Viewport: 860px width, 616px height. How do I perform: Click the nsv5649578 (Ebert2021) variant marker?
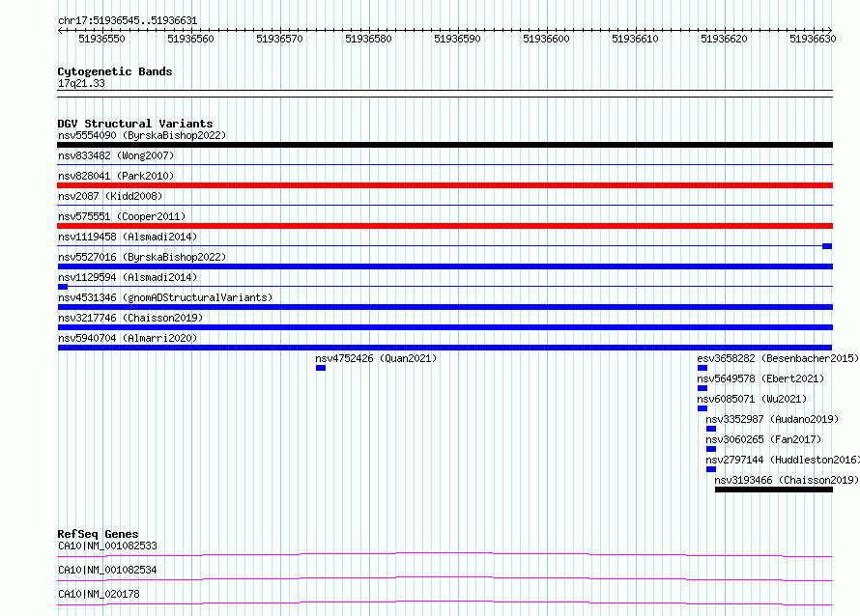coord(702,388)
